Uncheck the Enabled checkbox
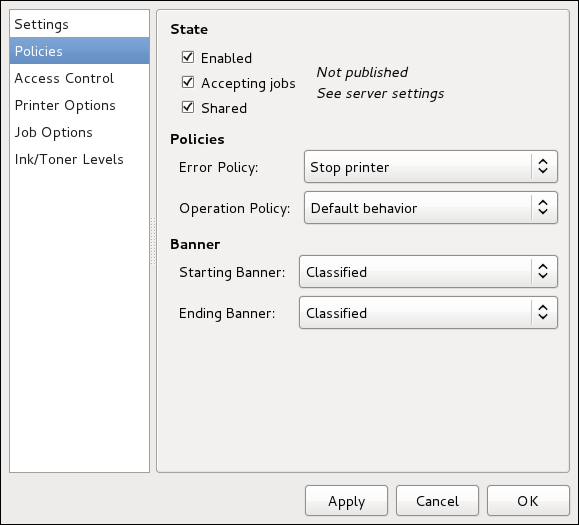 (188, 57)
